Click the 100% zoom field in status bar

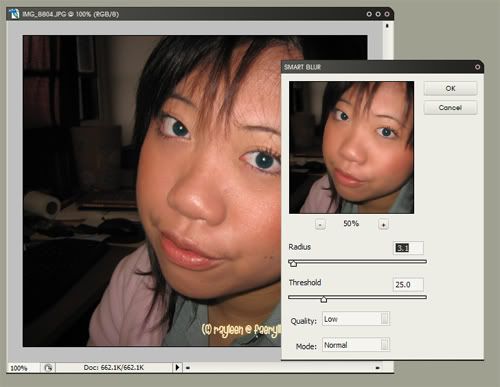[x=23, y=368]
